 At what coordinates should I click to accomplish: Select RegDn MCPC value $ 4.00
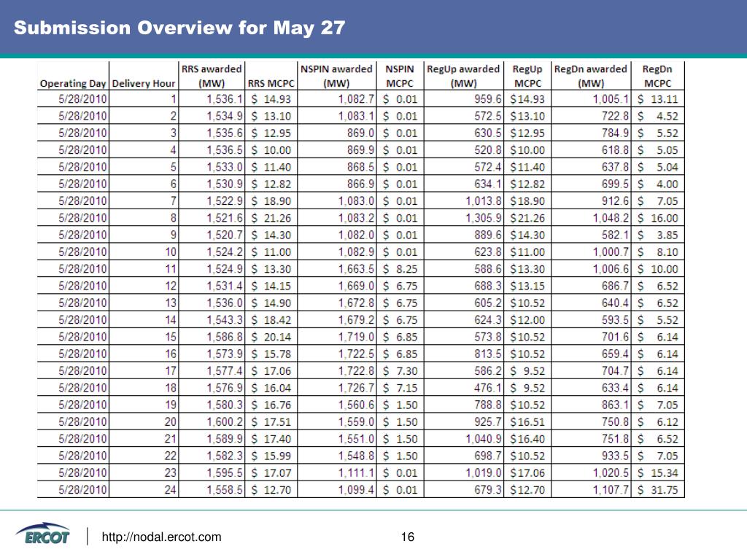pos(657,184)
